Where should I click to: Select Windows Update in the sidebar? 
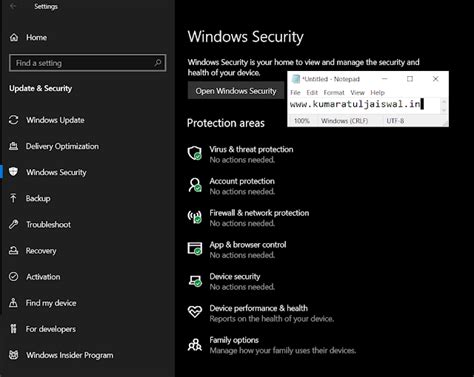(55, 120)
